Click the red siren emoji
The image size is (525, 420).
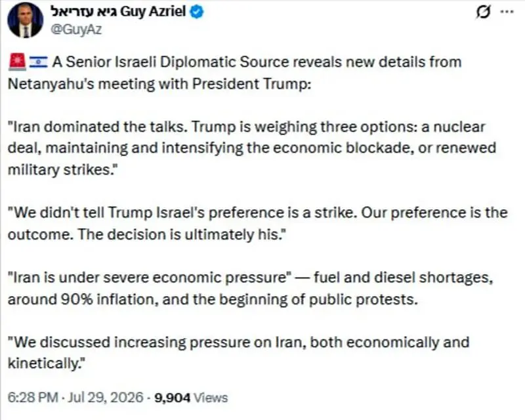click(x=17, y=62)
